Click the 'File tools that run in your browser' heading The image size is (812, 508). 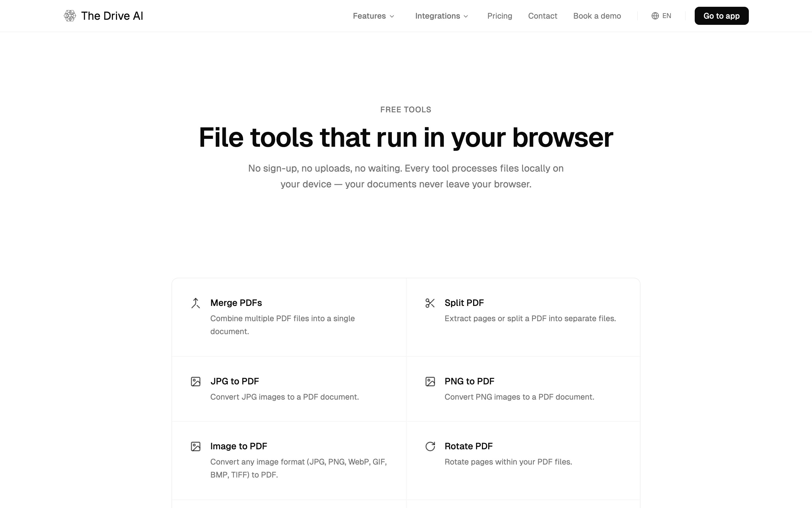[406, 137]
